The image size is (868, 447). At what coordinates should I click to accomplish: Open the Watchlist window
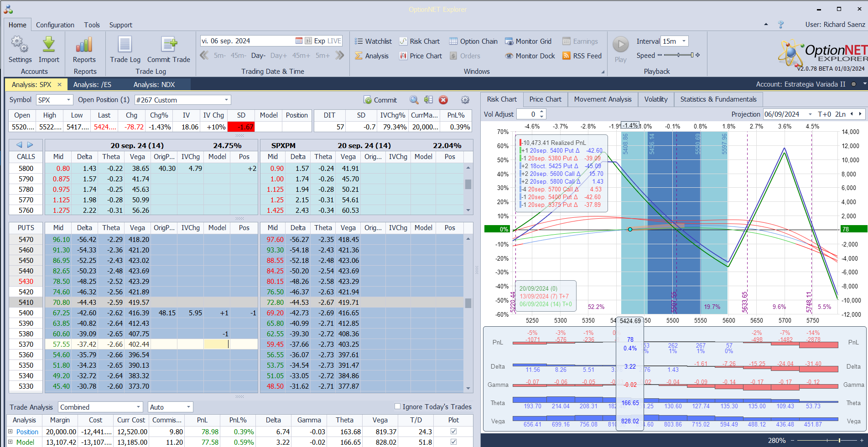click(x=374, y=41)
